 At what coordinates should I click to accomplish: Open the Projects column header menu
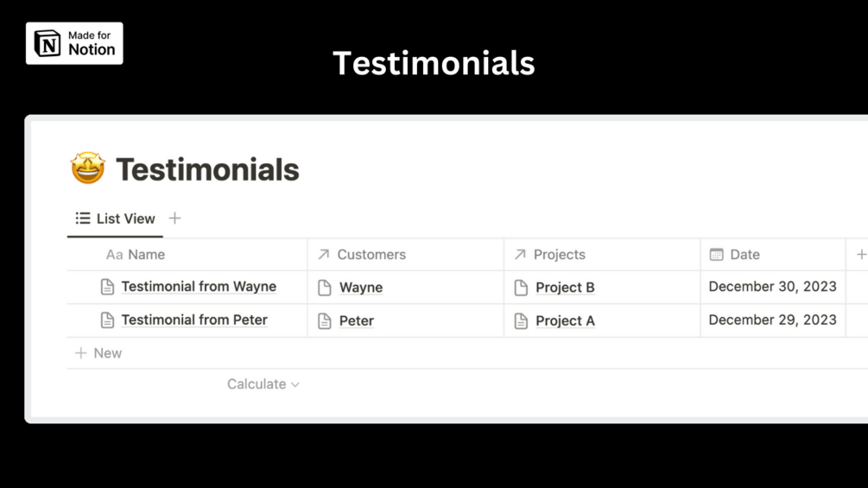559,255
